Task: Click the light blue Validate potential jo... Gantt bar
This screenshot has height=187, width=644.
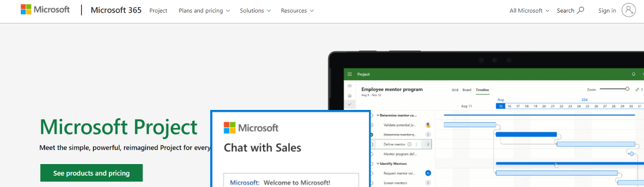Action: [470, 125]
